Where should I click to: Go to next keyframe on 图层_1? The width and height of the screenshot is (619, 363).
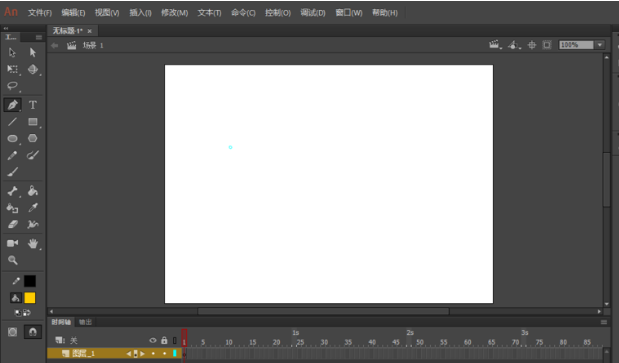(142, 354)
